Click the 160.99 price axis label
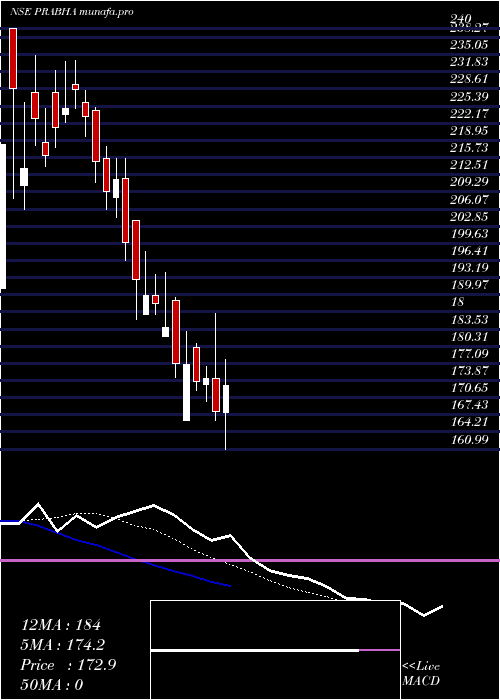The width and height of the screenshot is (500, 700). pos(469,439)
